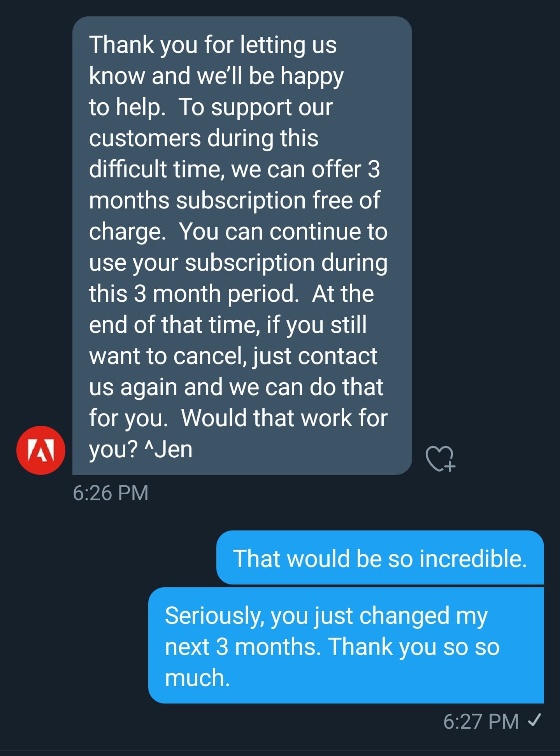Tap the "That would be so incredible." bubble
This screenshot has width=560, height=756.
click(379, 558)
